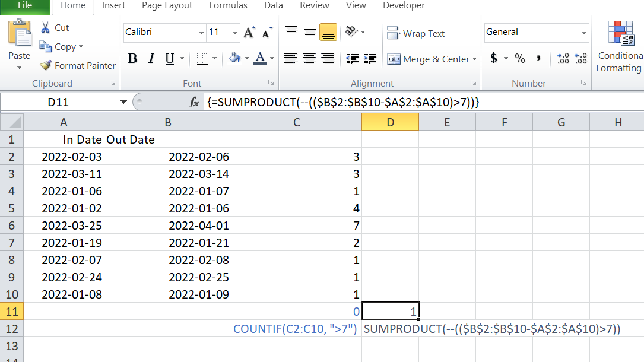The height and width of the screenshot is (362, 644).
Task: Increase indent icon
Action: (x=370, y=59)
